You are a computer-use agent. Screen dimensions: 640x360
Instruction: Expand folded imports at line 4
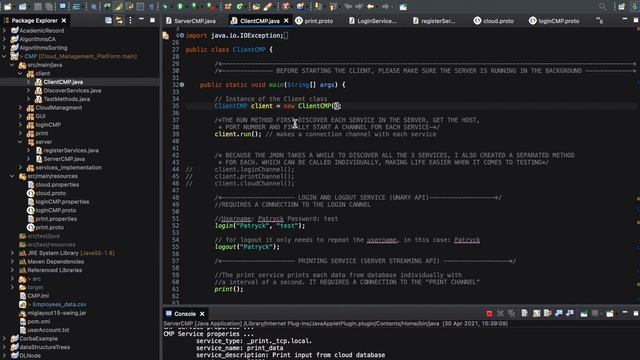[182, 36]
